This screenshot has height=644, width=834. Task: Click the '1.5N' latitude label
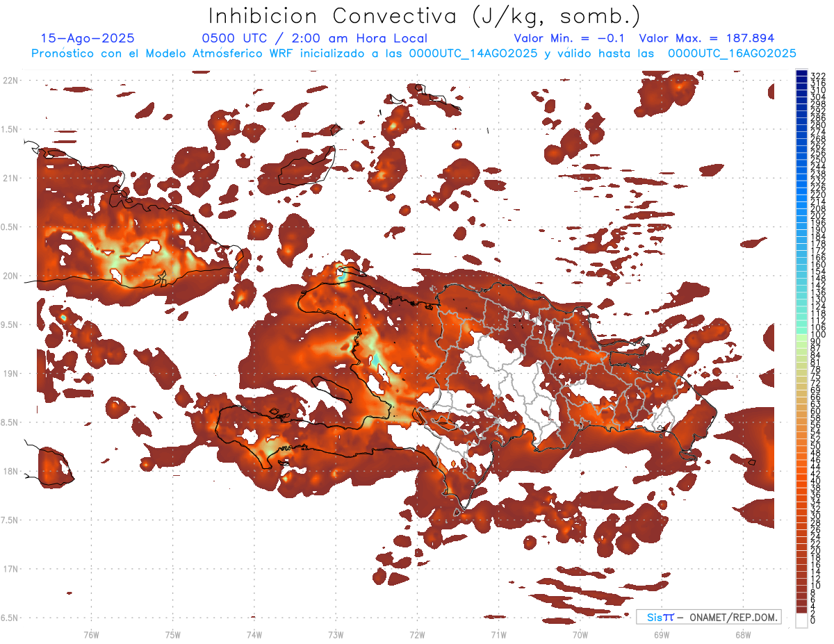click(10, 129)
